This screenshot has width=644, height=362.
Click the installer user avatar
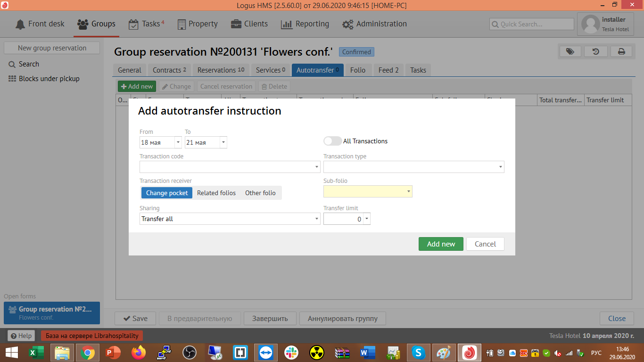coord(591,24)
